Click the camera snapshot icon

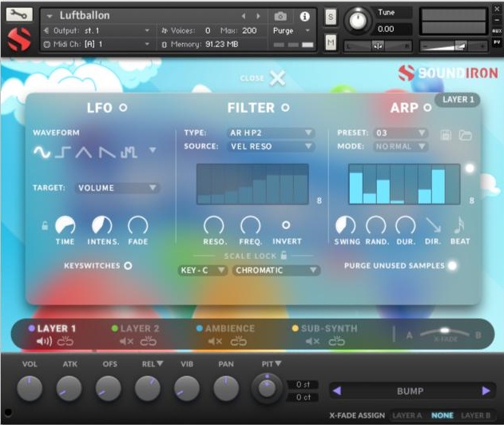(x=280, y=16)
